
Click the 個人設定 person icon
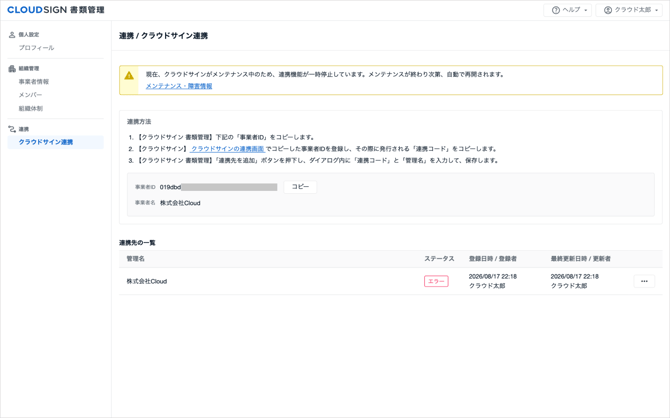[x=12, y=35]
